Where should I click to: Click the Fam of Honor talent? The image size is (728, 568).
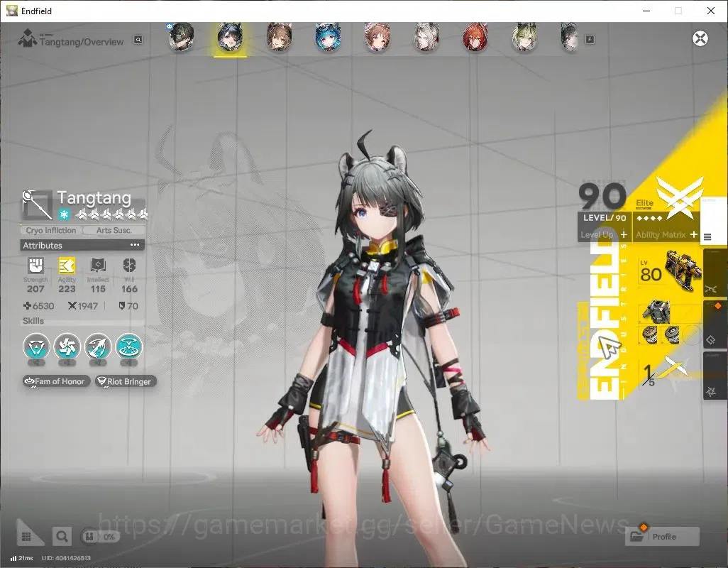(56, 381)
